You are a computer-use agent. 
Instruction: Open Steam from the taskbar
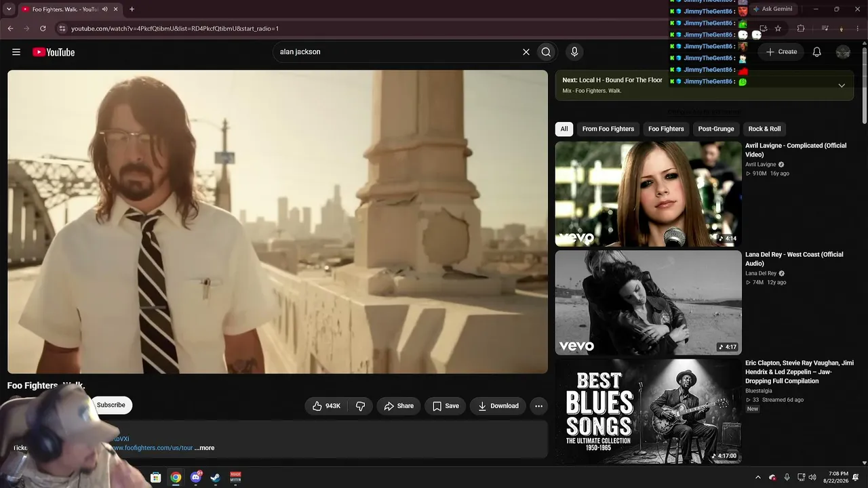click(x=216, y=478)
